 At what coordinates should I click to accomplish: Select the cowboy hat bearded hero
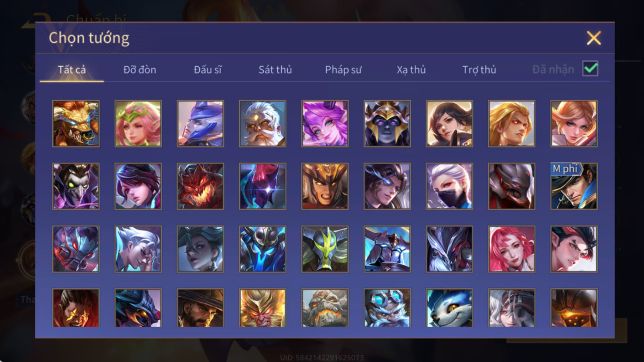tap(201, 307)
